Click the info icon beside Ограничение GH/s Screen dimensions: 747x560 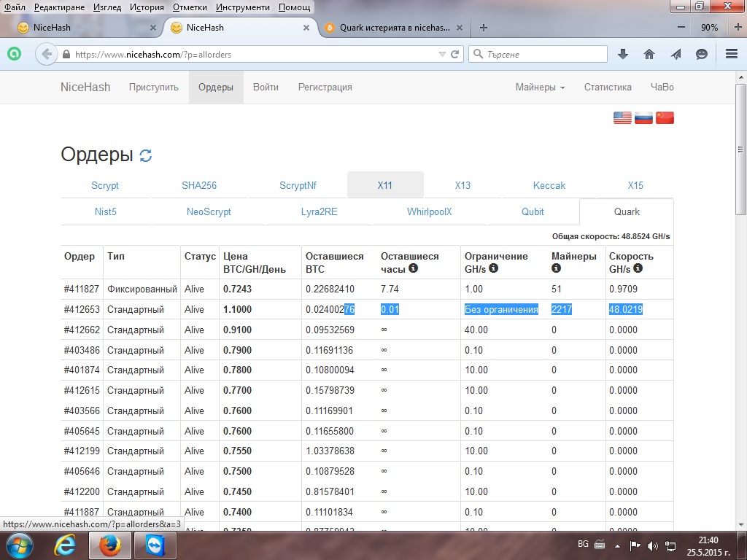coord(494,268)
